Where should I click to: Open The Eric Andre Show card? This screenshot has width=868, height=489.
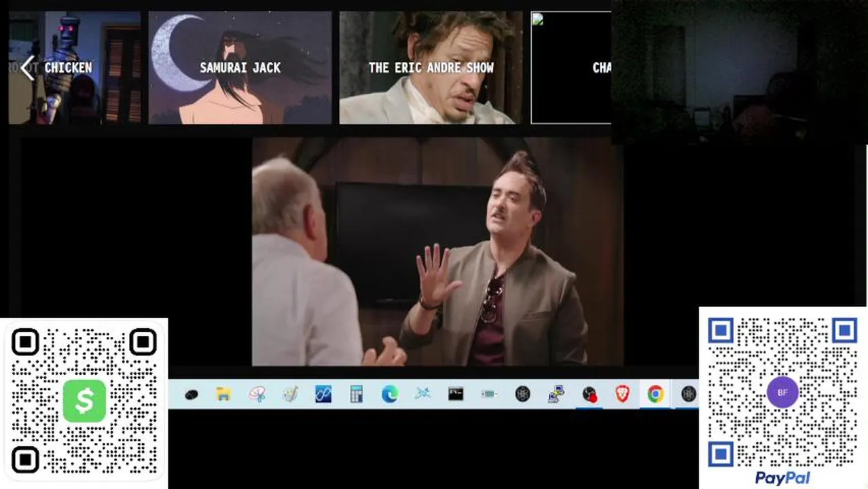coord(431,68)
